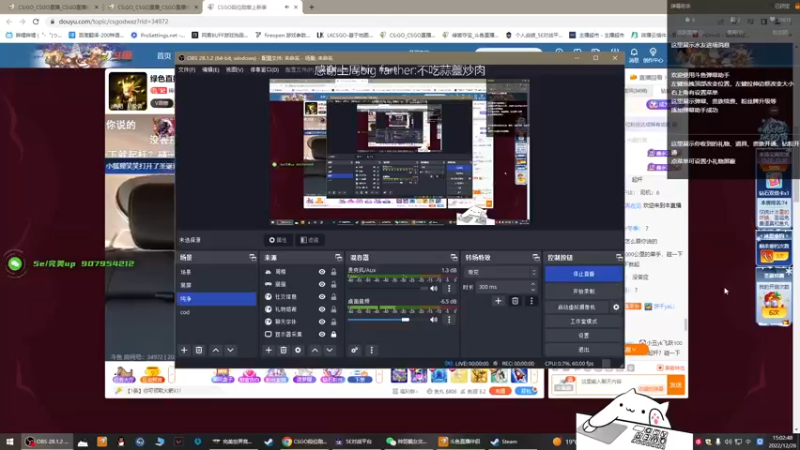The height and width of the screenshot is (450, 800).
Task: Undock the 场景 panel using its float icon
Action: click(252, 258)
